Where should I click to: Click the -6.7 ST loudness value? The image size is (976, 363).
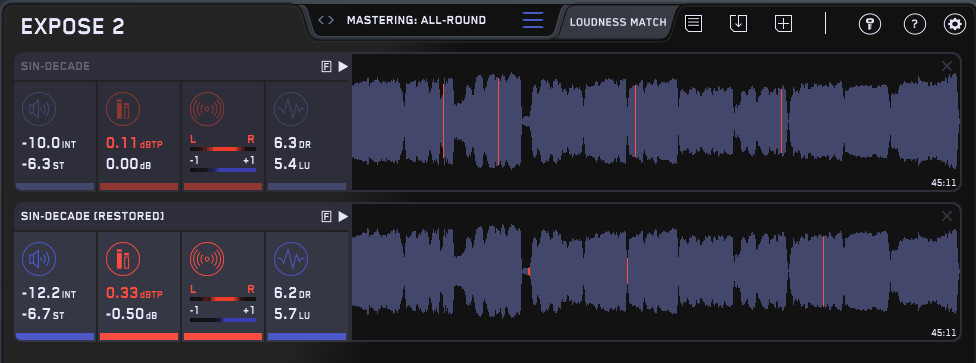pos(43,315)
